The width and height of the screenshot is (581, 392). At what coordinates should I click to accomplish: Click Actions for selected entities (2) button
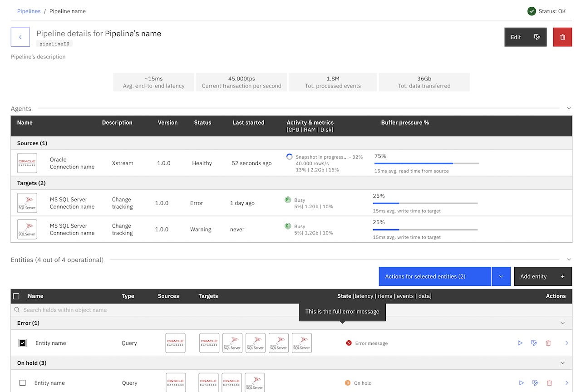(435, 276)
